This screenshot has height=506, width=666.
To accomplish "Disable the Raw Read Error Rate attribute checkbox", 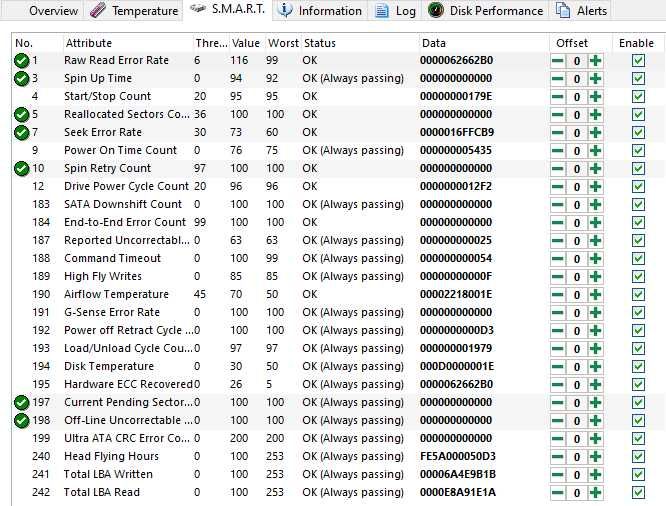I will point(638,61).
